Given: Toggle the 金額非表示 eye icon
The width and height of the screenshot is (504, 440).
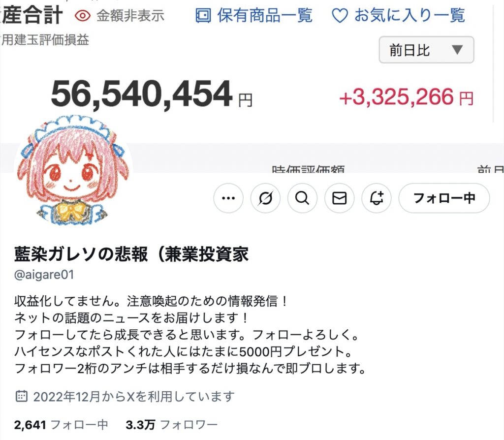Looking at the screenshot, I should 83,15.
